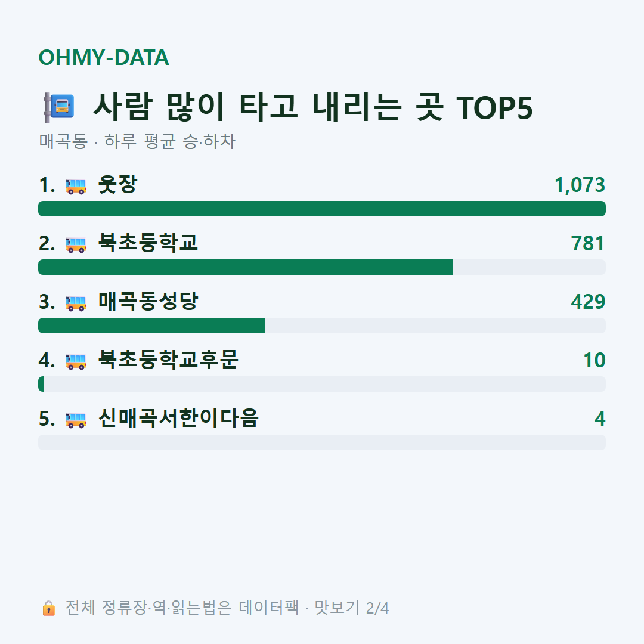
Task: Select the 신매곡서한이다음 stop name
Action: click(178, 418)
